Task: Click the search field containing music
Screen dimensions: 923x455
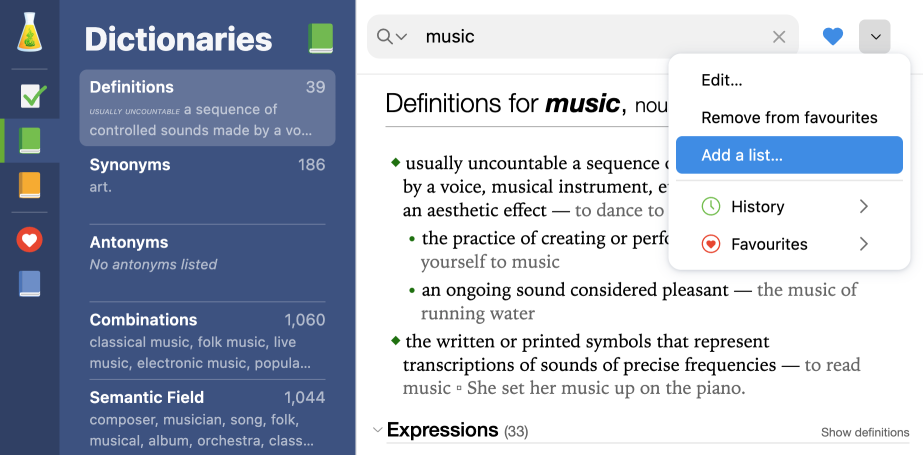Action: pos(590,37)
